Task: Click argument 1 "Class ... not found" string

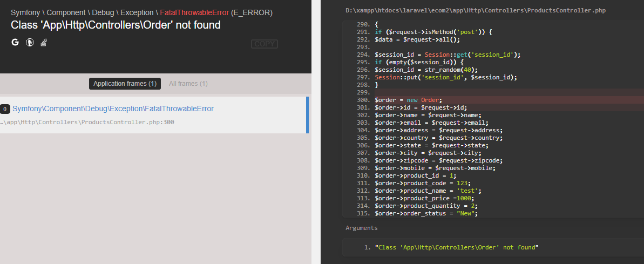Action: pyautogui.click(x=456, y=248)
